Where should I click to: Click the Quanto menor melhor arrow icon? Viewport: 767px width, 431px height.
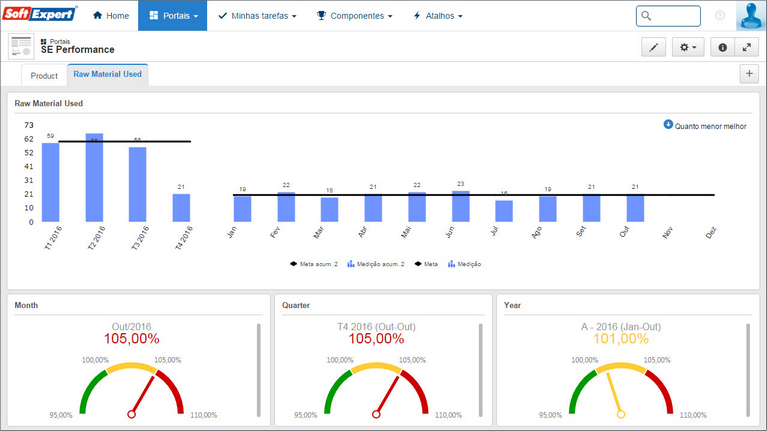coord(668,125)
